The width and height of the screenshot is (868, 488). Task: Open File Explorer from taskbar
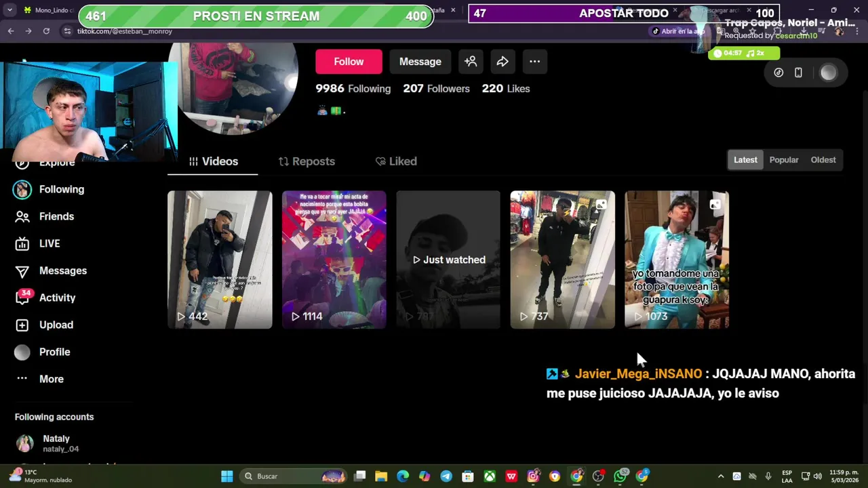pyautogui.click(x=381, y=476)
